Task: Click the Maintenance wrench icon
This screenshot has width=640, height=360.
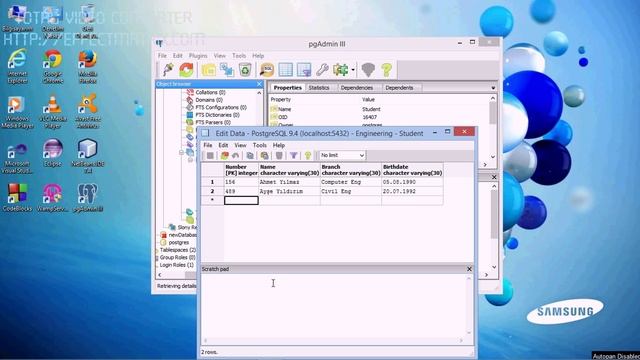Action: (x=322, y=70)
